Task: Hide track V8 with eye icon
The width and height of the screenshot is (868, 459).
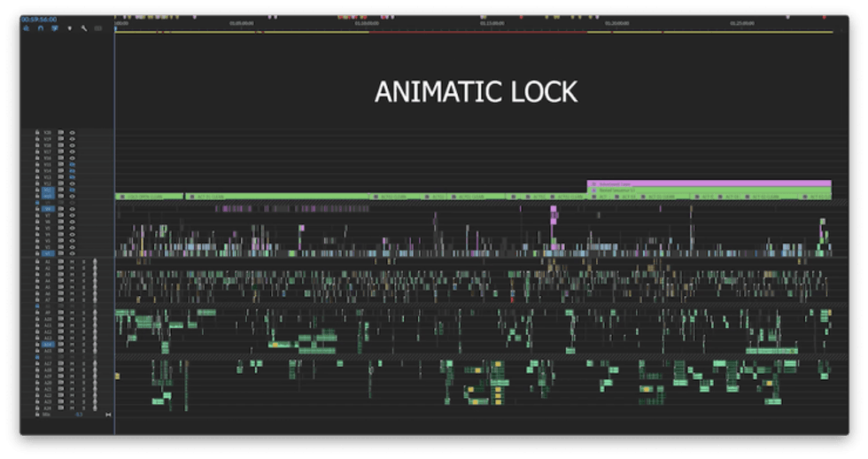Action: 72,209
